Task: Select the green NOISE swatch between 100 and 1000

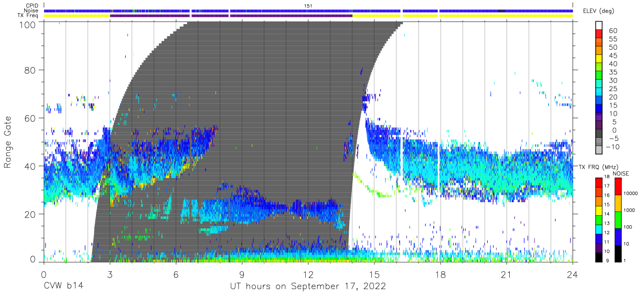Action: point(617,219)
